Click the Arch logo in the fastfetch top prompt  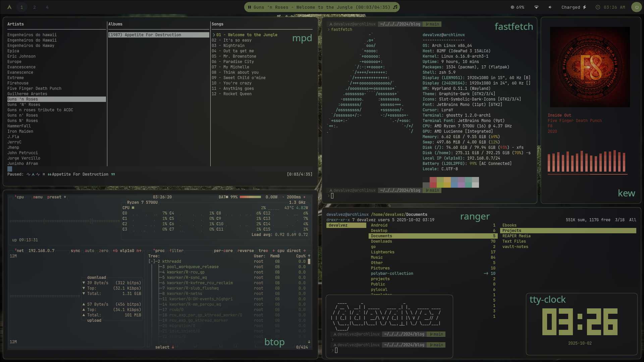point(331,24)
